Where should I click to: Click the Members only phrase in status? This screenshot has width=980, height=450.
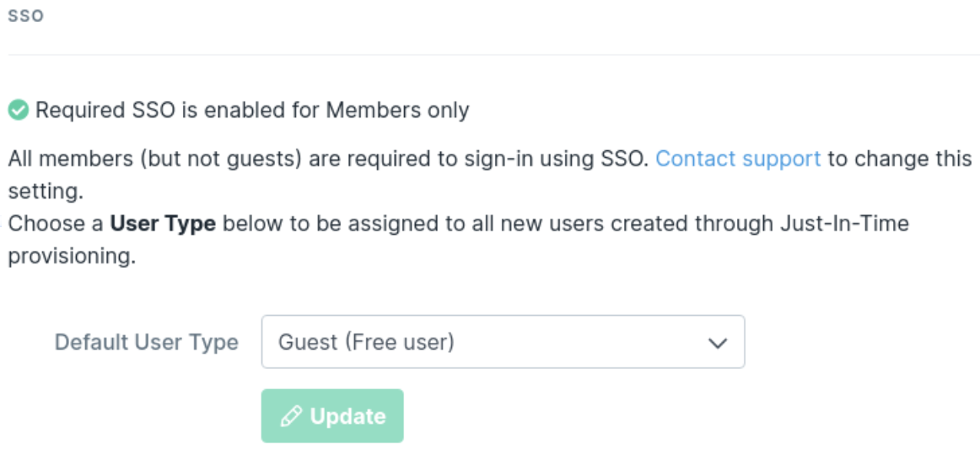coord(397,110)
